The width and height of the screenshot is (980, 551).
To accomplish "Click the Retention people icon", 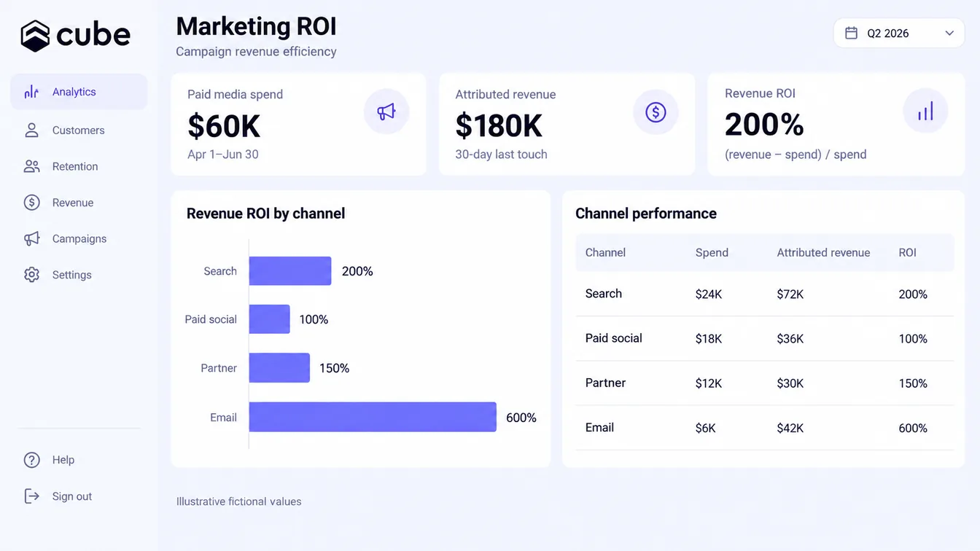I will click(31, 166).
